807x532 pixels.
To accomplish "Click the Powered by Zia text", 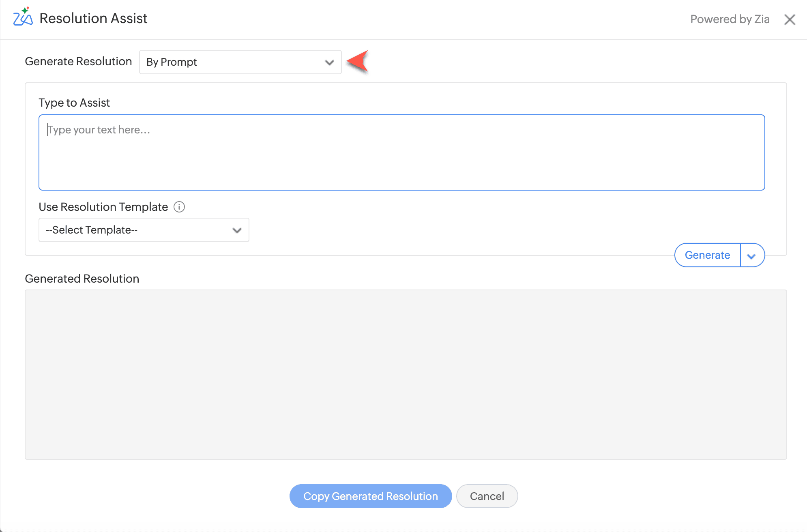I will (x=730, y=19).
